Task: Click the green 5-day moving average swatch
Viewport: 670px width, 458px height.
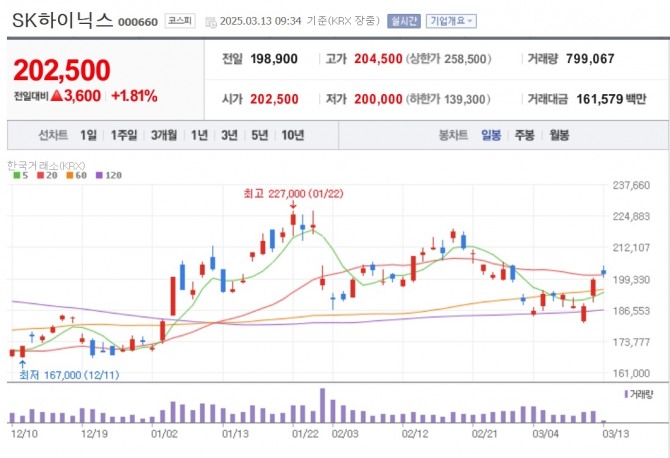Action: (x=17, y=175)
